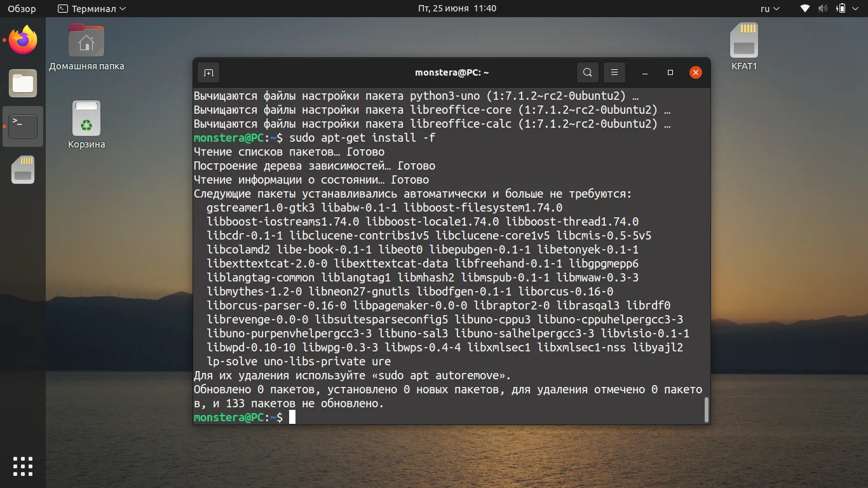Click the package name libexttextcat-data
The height and width of the screenshot is (488, 868).
tap(391, 264)
